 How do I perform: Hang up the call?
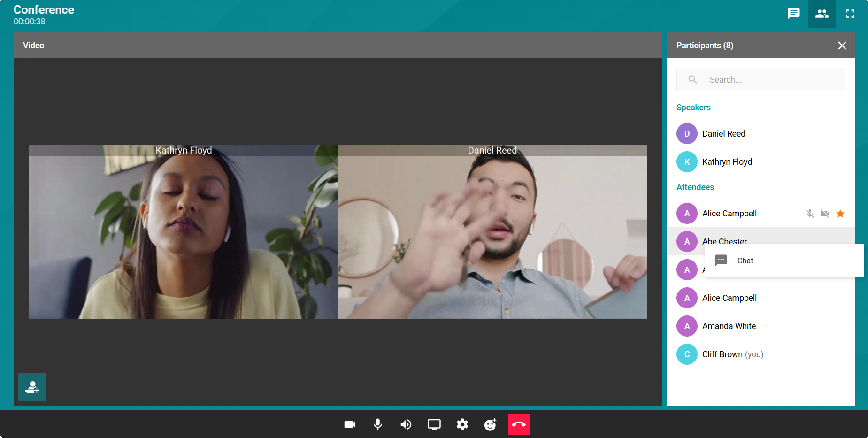click(518, 425)
